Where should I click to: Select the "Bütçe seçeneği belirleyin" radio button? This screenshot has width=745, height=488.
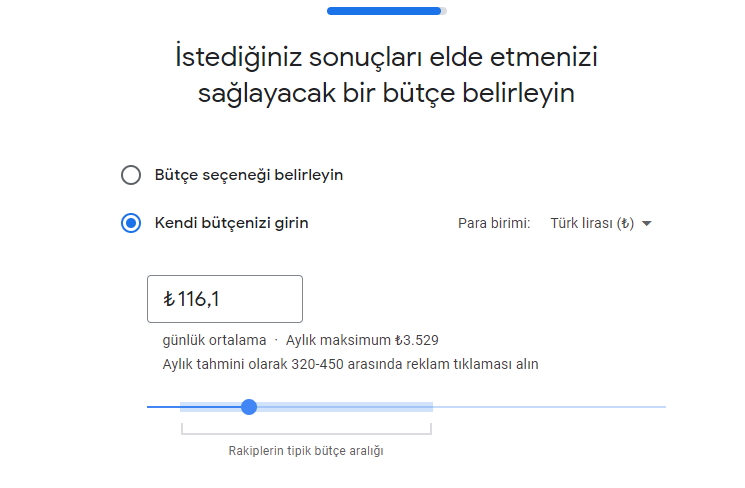131,175
